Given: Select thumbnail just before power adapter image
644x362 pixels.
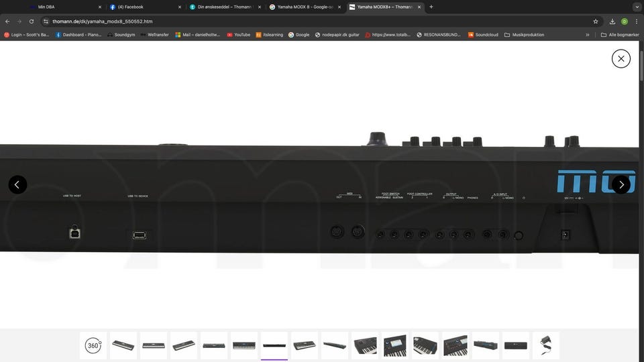Looking at the screenshot, I should coord(515,346).
